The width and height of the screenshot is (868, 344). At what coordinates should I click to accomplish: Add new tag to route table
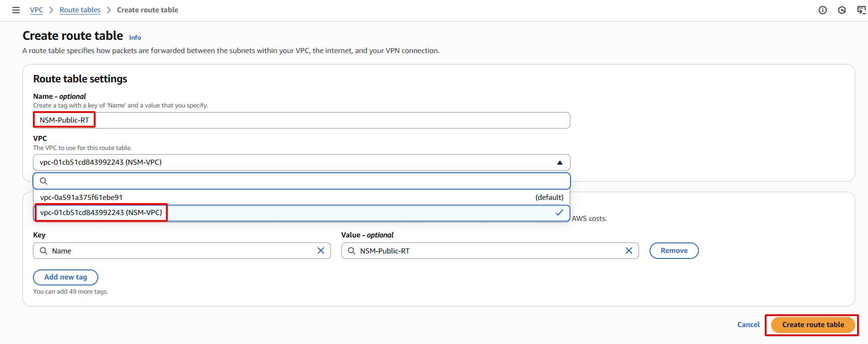tap(65, 277)
